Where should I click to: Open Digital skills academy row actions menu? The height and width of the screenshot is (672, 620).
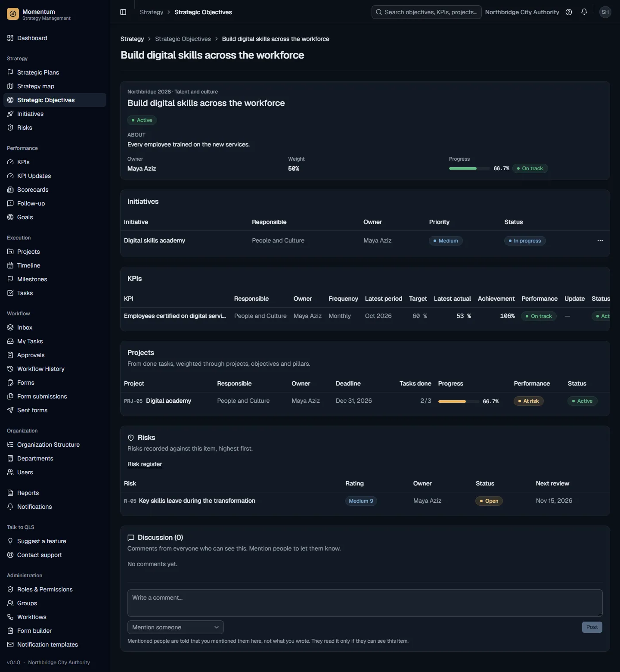tap(600, 240)
